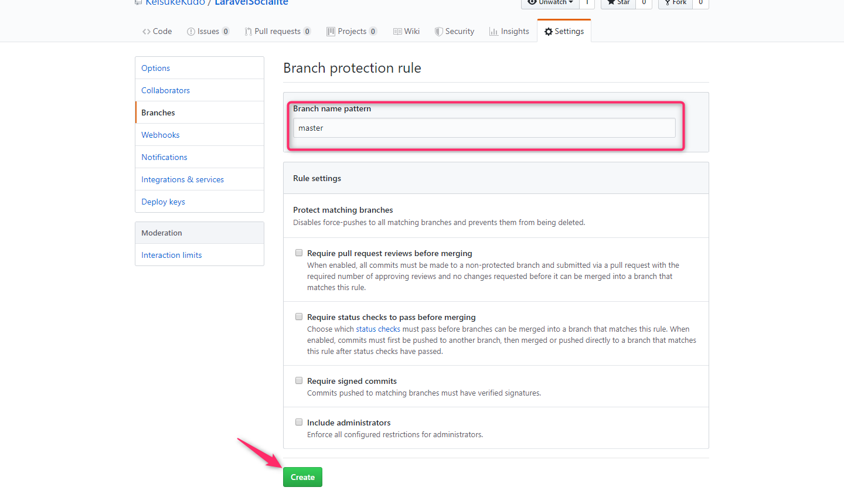Viewport: 844px width, 504px height.
Task: Toggle the Include administrators checkbox
Action: pyautogui.click(x=299, y=422)
